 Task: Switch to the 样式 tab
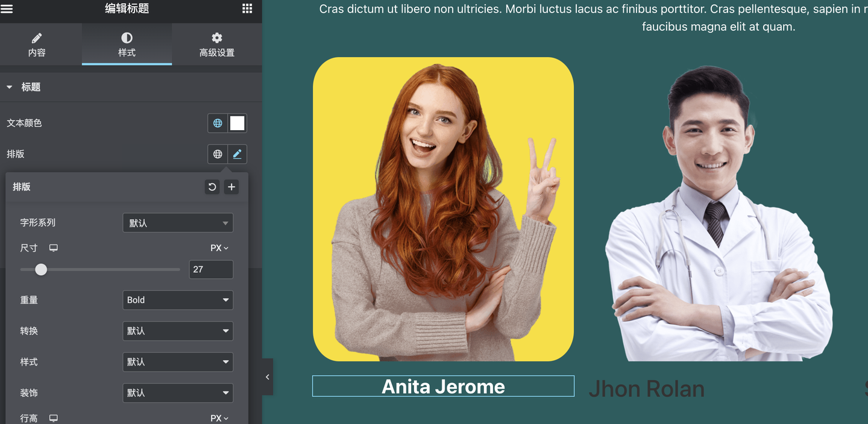(127, 45)
